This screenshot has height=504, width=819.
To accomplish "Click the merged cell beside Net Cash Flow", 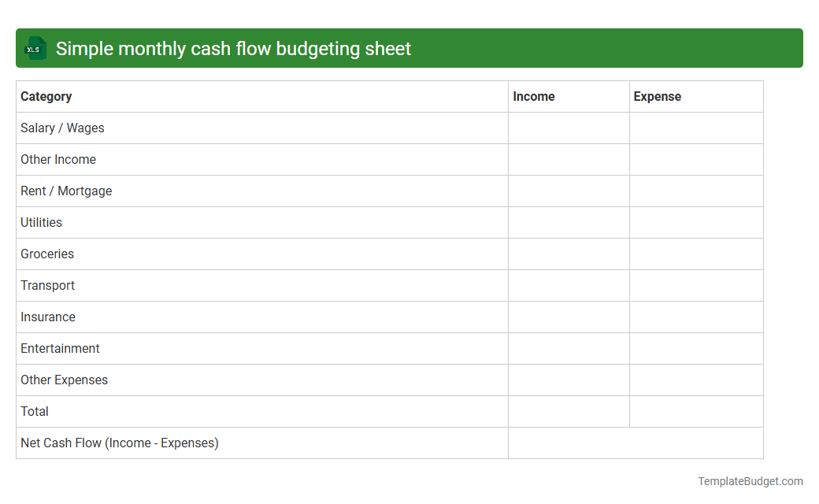I will pos(636,443).
